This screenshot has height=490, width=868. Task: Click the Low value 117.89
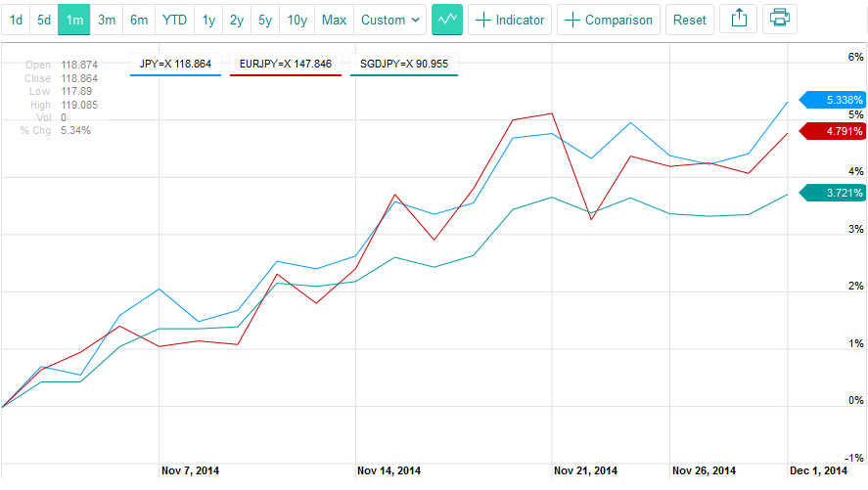coord(76,91)
